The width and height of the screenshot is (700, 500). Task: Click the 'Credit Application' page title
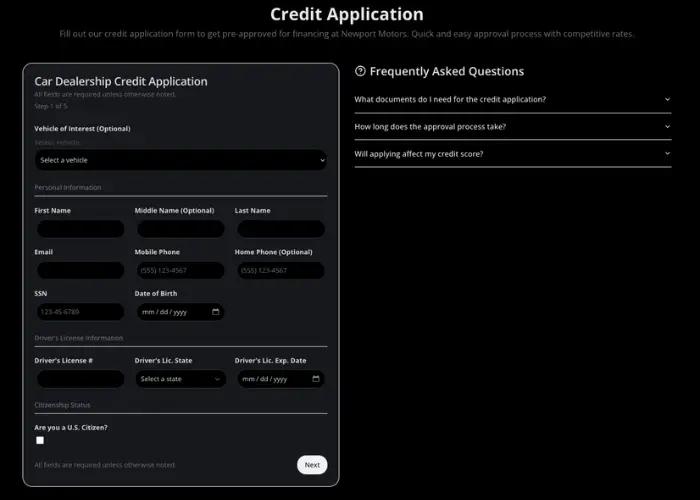click(x=347, y=14)
